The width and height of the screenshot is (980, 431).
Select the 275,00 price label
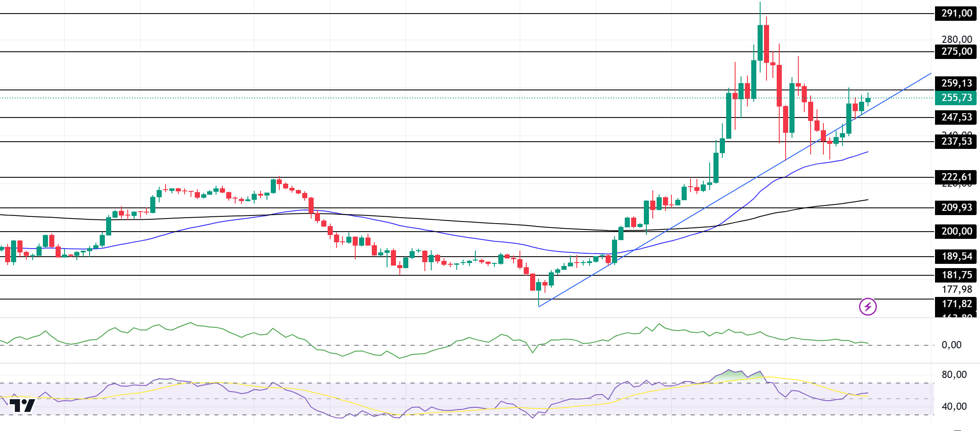point(956,52)
